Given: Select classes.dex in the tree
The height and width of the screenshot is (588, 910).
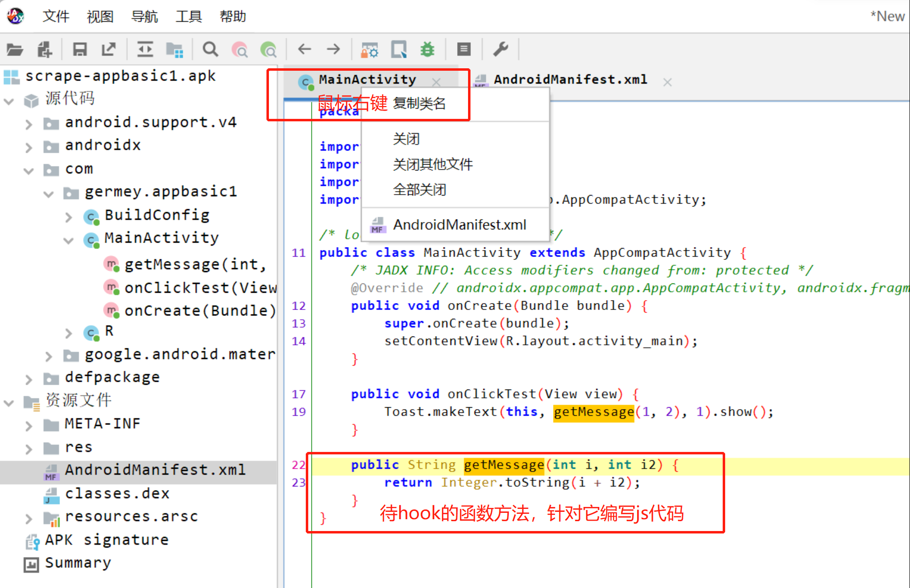Looking at the screenshot, I should coord(117,493).
